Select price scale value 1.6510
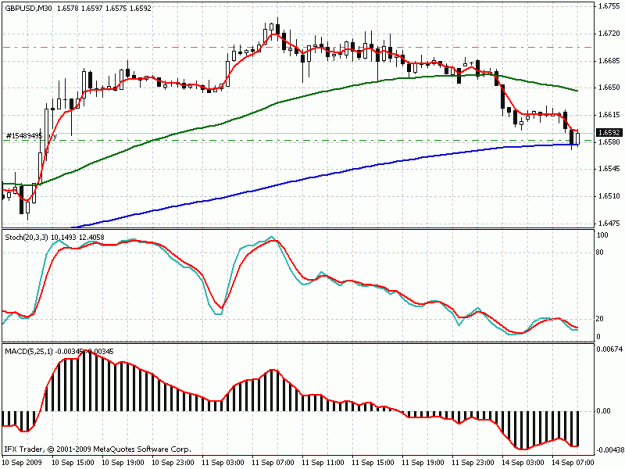The image size is (625, 469). click(x=609, y=196)
